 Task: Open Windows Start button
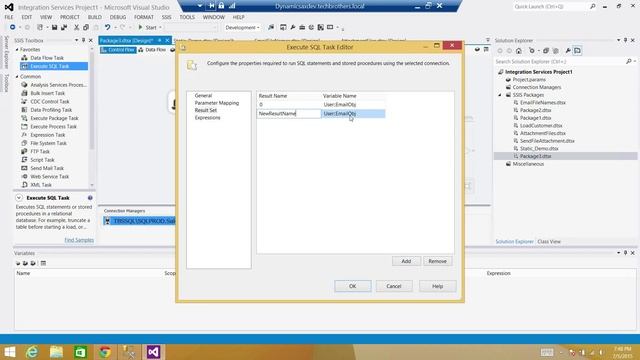pos(9,352)
